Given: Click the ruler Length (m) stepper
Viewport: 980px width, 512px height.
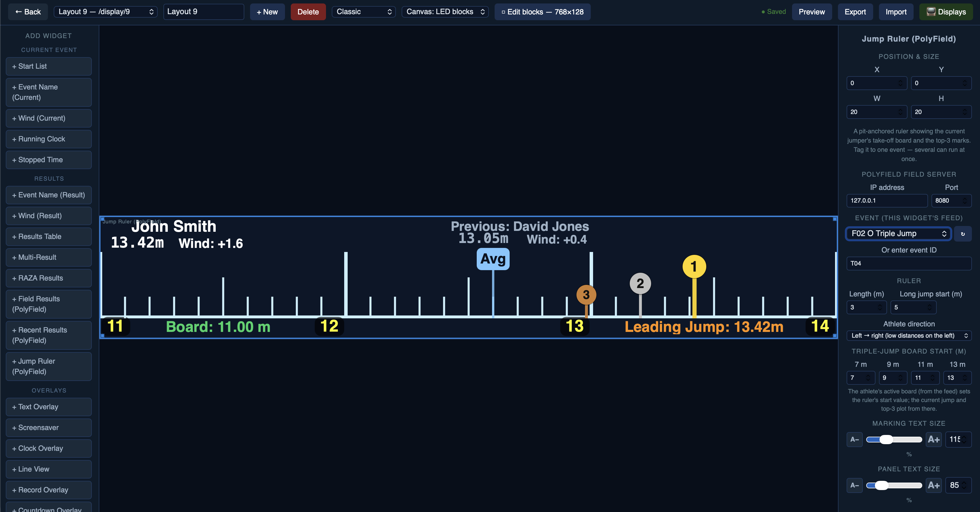Looking at the screenshot, I should 866,307.
